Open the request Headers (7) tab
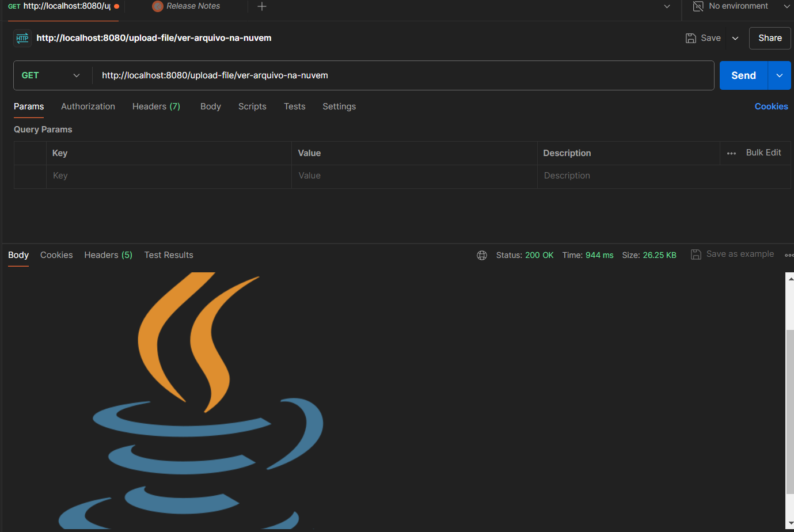The width and height of the screenshot is (794, 532). (x=156, y=107)
